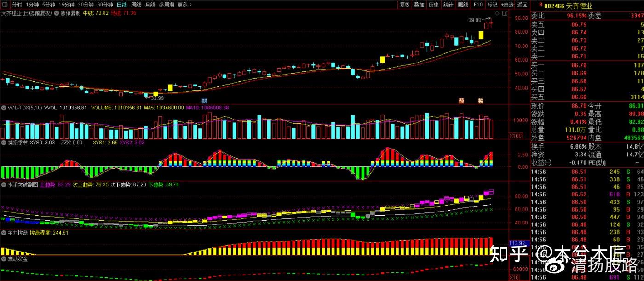
Task: Open F10 company information
Action: (x=478, y=5)
